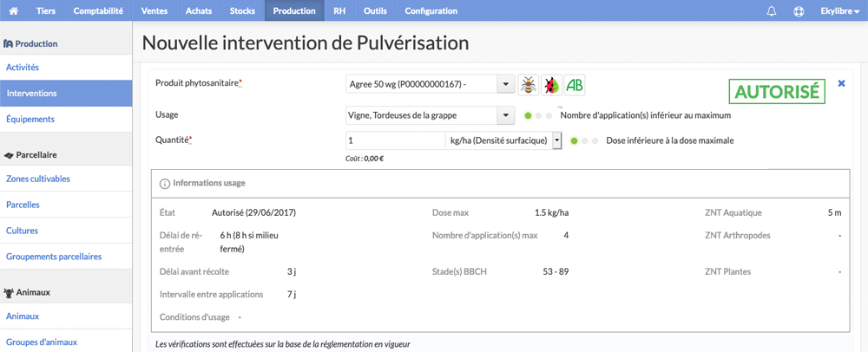Open the kg/ha unit selector
Screen dimensions: 868x352
click(x=503, y=141)
